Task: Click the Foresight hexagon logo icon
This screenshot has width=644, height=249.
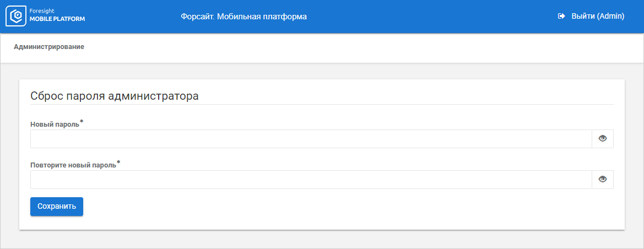Action: (x=17, y=17)
